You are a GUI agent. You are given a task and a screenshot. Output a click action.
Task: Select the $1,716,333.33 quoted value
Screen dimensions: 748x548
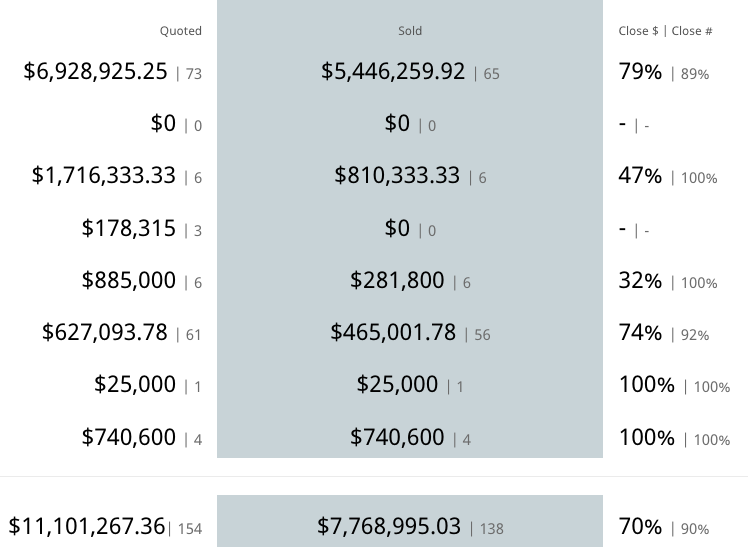[x=104, y=176]
